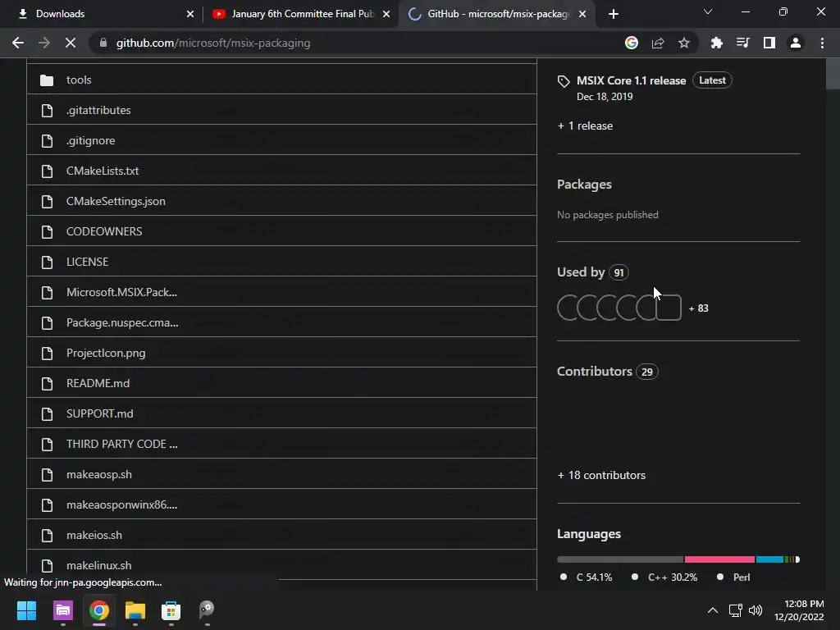Bookmark this page with the star
This screenshot has height=630, width=840.
pos(684,43)
